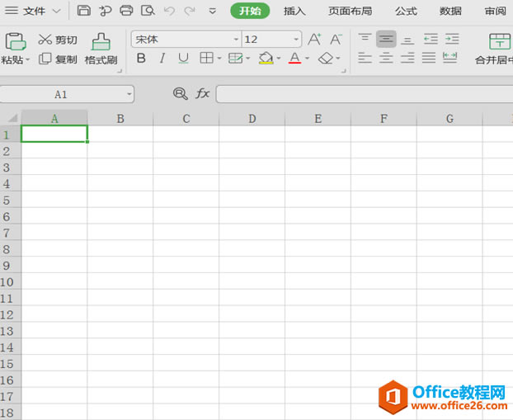The image size is (513, 420).
Task: Open Print Preview icon
Action: pos(148,11)
